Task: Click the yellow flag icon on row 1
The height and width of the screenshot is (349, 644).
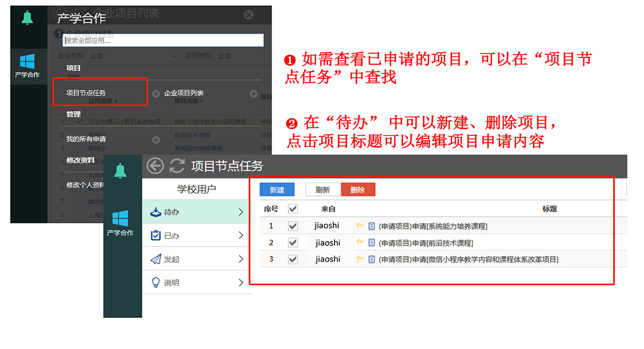Action: tap(360, 226)
